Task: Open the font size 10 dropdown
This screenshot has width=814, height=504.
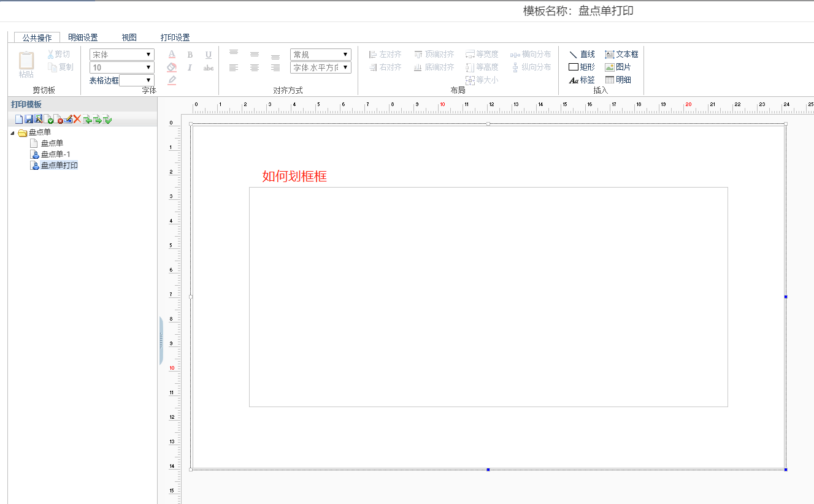Action: click(x=122, y=67)
